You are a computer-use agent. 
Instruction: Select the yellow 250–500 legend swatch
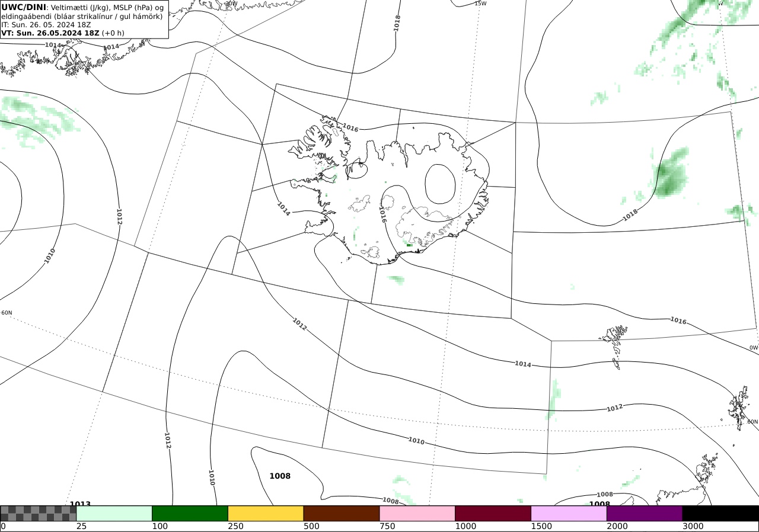click(x=266, y=513)
